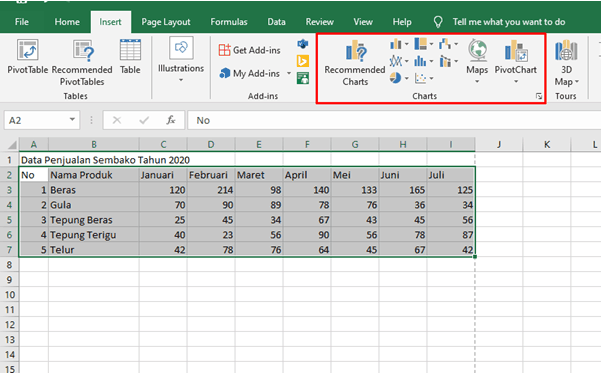Expand the Name Box dropdown arrow
Viewport: 601px width, 373px height.
pos(72,120)
